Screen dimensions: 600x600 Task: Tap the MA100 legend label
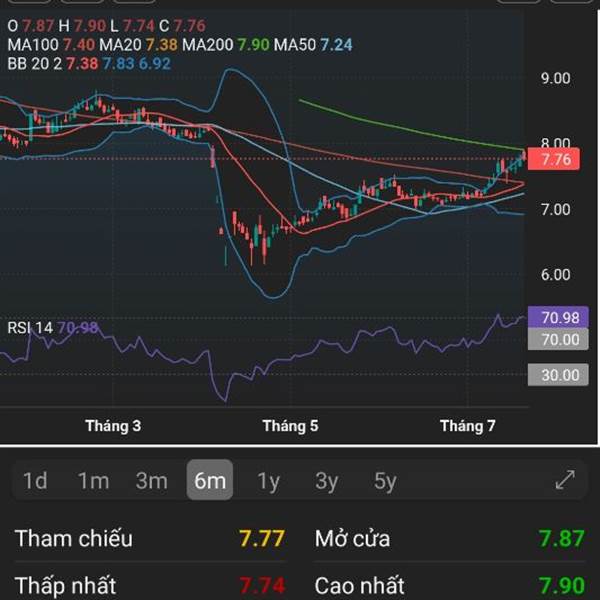pos(33,45)
